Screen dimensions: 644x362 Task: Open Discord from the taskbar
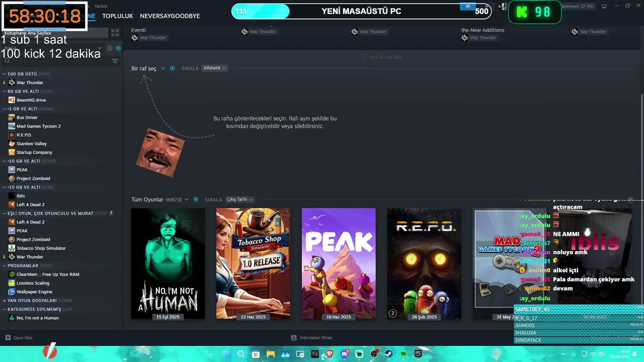[x=345, y=354]
